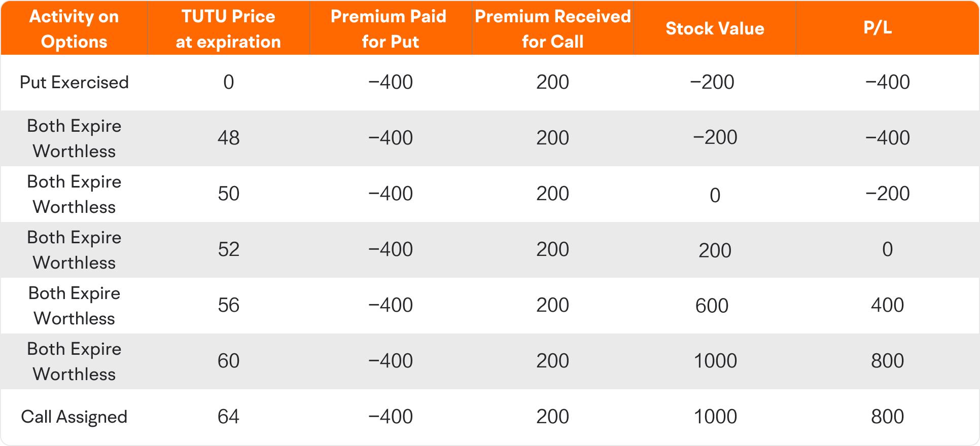980x446 pixels.
Task: Select the P/L cell showing 400
Action: tap(887, 305)
